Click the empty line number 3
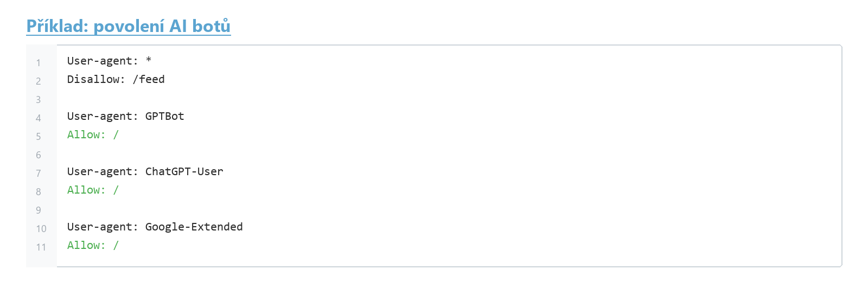This screenshot has height=282, width=868. pos(39,100)
